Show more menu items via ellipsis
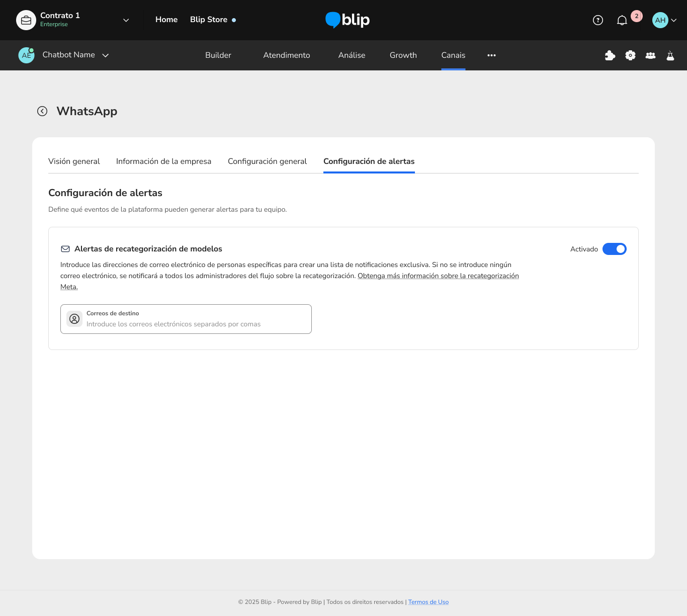 click(x=491, y=55)
